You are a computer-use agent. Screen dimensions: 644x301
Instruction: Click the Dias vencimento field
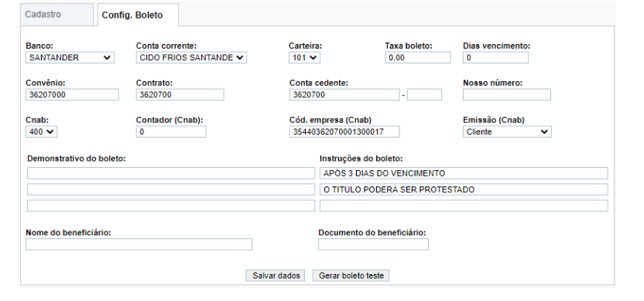(x=495, y=58)
